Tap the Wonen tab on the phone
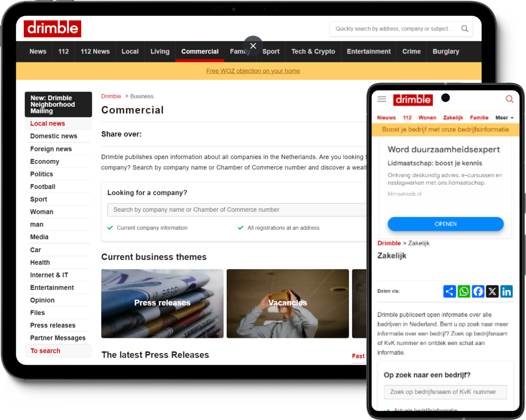This screenshot has width=526, height=420. pos(427,118)
